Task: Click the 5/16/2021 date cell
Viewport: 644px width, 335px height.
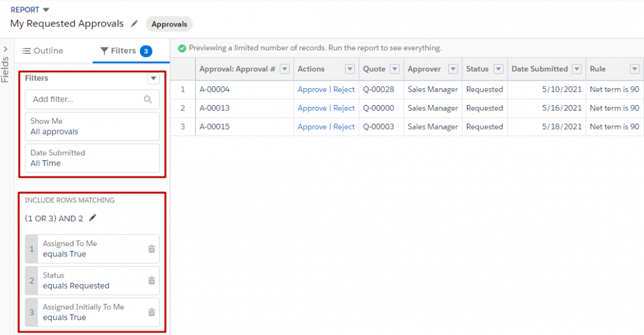Action: pyautogui.click(x=547, y=108)
